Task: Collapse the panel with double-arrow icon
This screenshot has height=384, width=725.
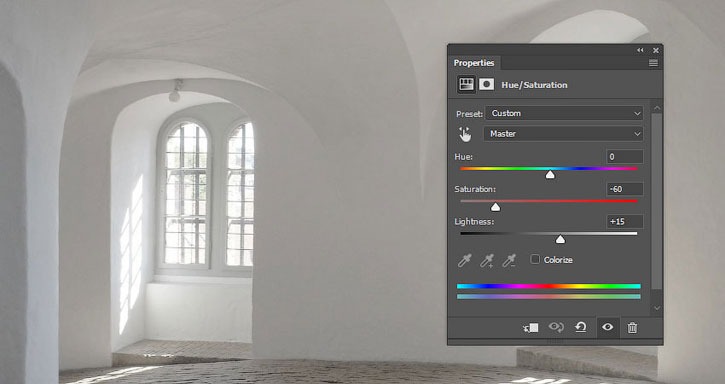Action: pyautogui.click(x=640, y=50)
